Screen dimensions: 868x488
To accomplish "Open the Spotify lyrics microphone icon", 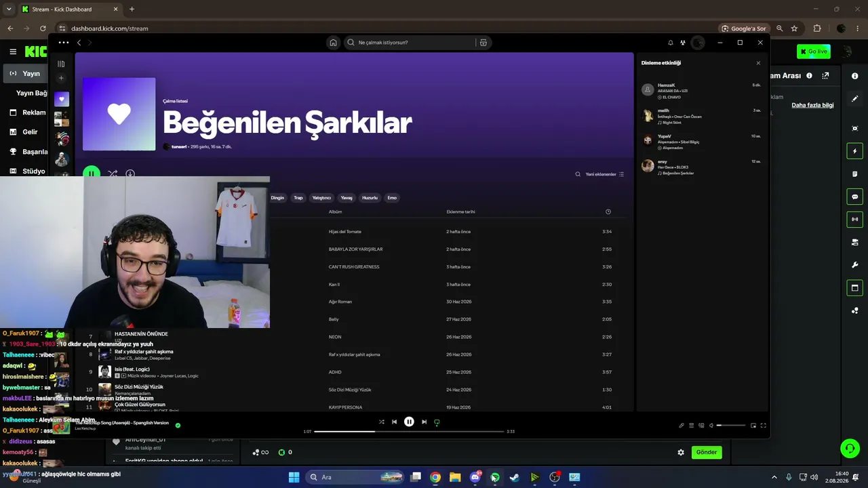I will (x=682, y=426).
